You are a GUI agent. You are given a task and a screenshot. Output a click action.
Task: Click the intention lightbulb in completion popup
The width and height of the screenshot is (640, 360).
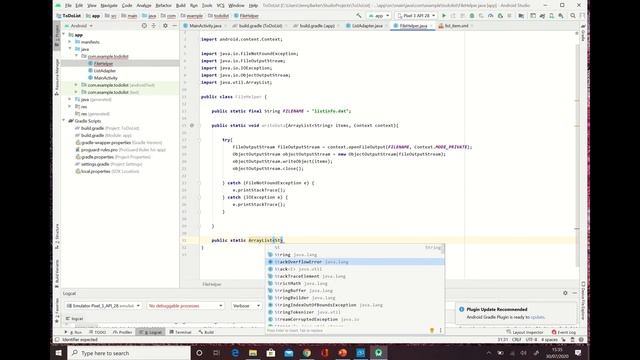pos(432,330)
